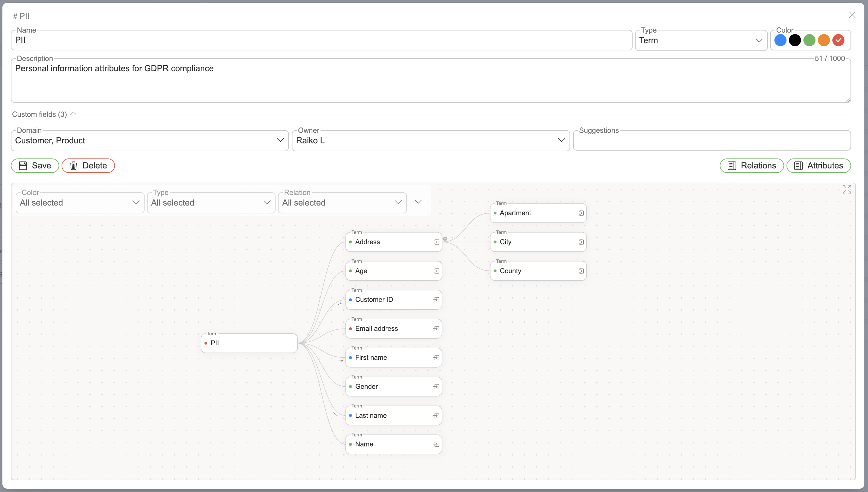Click the Email address term link icon
Image resolution: width=868 pixels, height=492 pixels.
coord(435,328)
